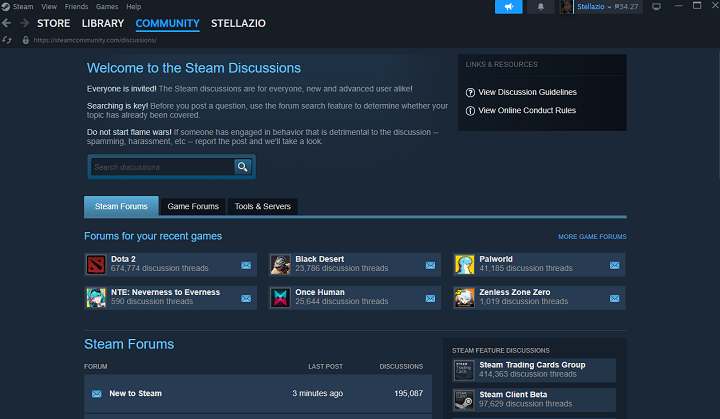Open the Dota 2 forum title
Screen dimensions: 720x419
(x=123, y=259)
